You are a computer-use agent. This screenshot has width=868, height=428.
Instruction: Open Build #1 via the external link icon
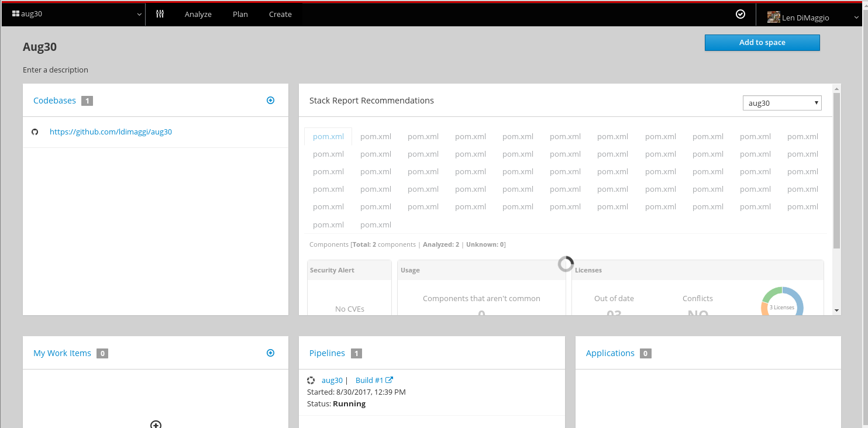point(390,380)
